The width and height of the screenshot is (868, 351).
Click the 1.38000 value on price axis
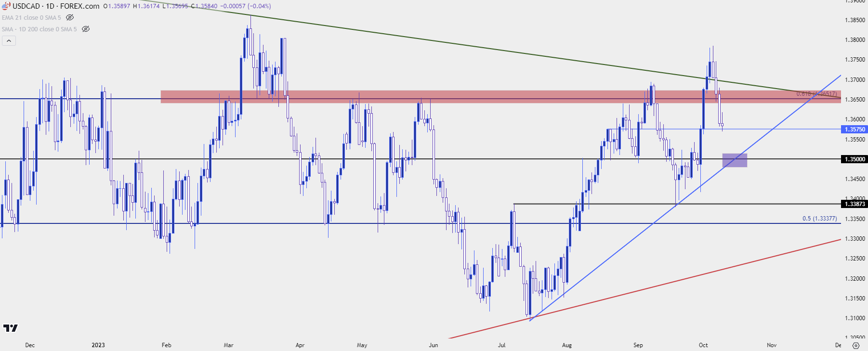[855, 40]
